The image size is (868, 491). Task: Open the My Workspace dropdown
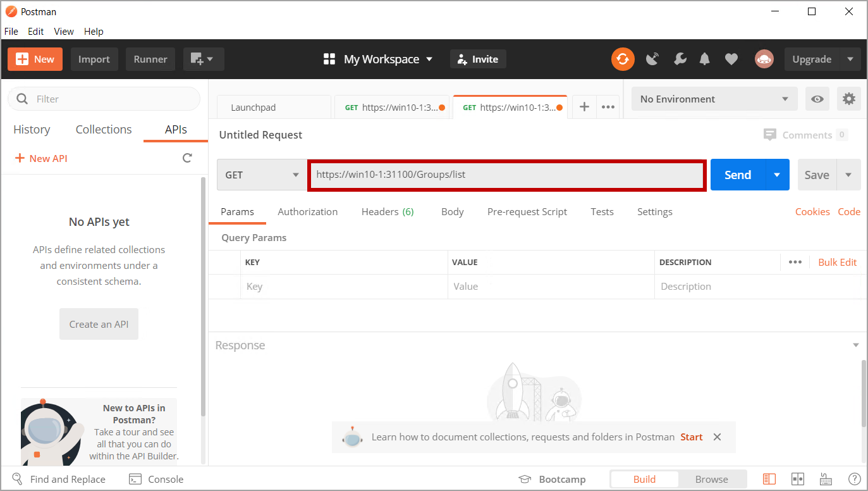click(x=378, y=59)
